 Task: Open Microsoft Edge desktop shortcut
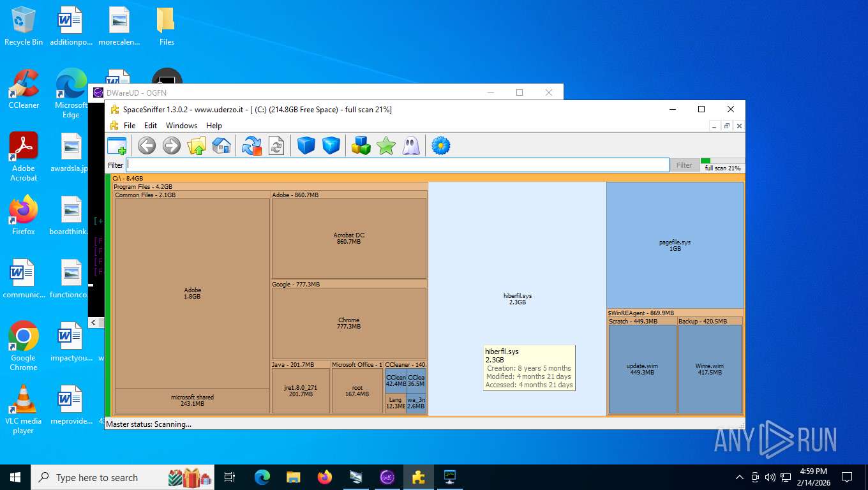point(71,93)
